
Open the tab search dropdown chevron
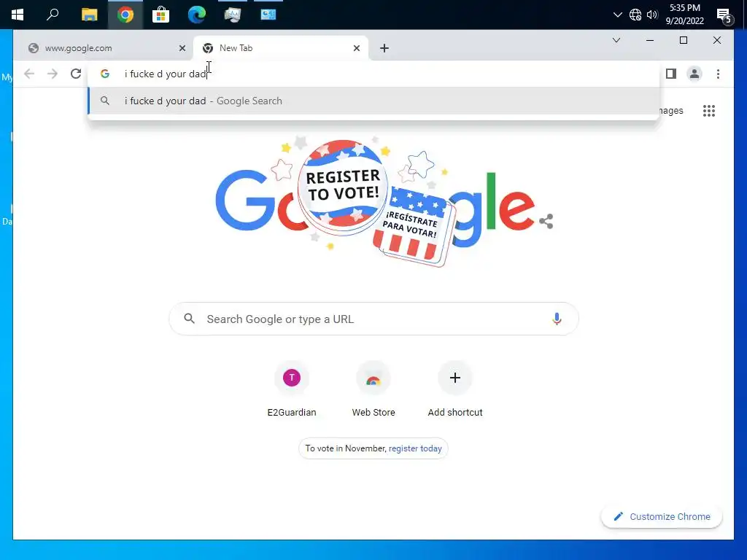[x=616, y=40]
